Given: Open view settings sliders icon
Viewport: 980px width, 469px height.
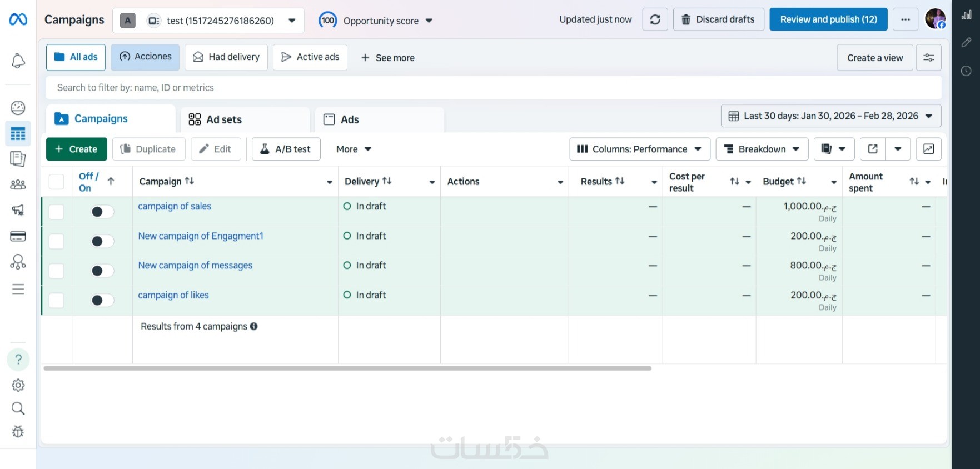Looking at the screenshot, I should click(928, 58).
